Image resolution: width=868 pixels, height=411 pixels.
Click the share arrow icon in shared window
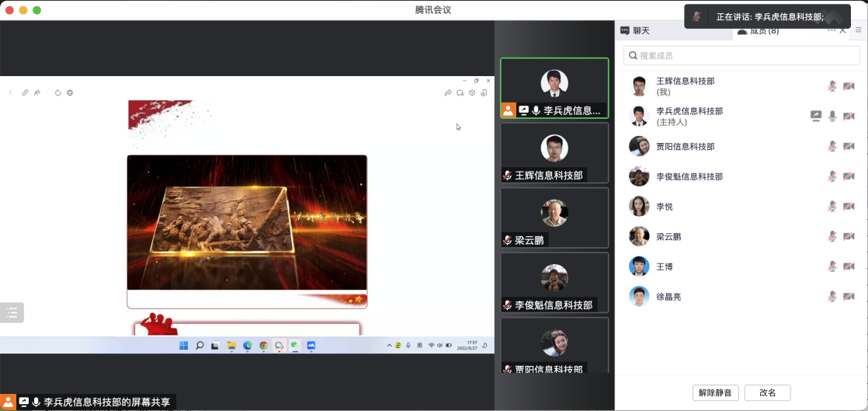coord(448,92)
